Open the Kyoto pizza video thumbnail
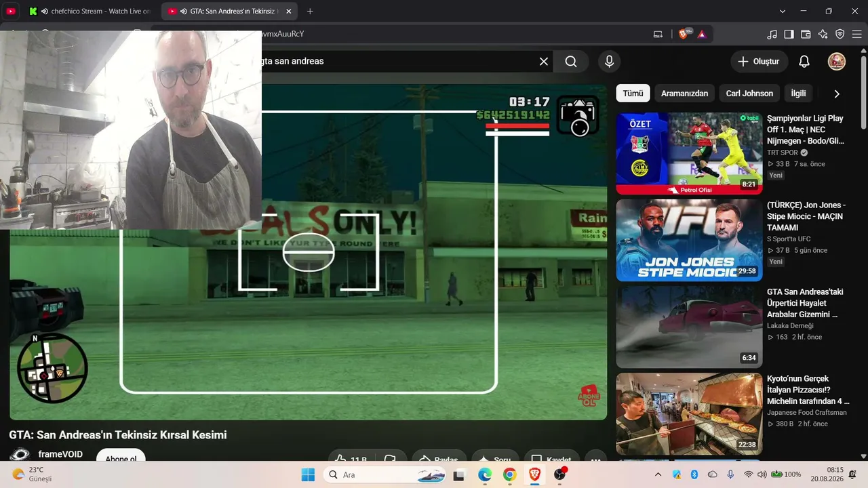The width and height of the screenshot is (868, 488). pos(689,413)
